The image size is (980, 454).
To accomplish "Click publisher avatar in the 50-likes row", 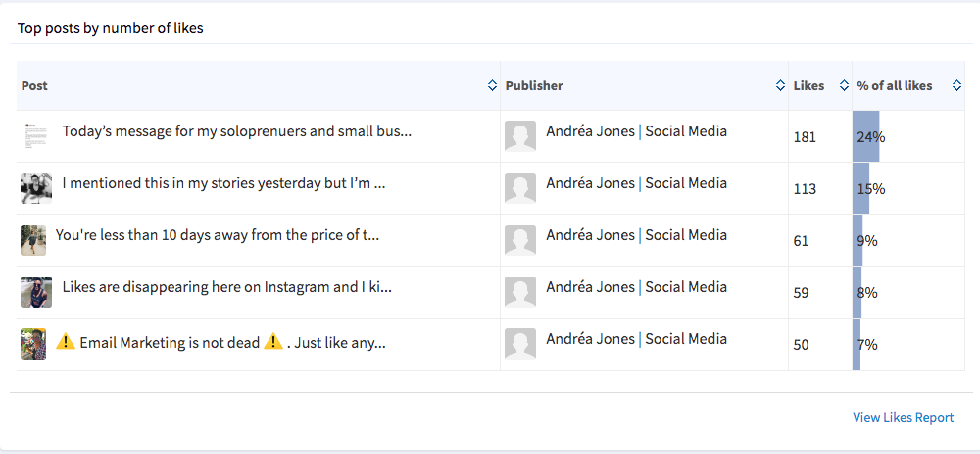I will pos(519,344).
